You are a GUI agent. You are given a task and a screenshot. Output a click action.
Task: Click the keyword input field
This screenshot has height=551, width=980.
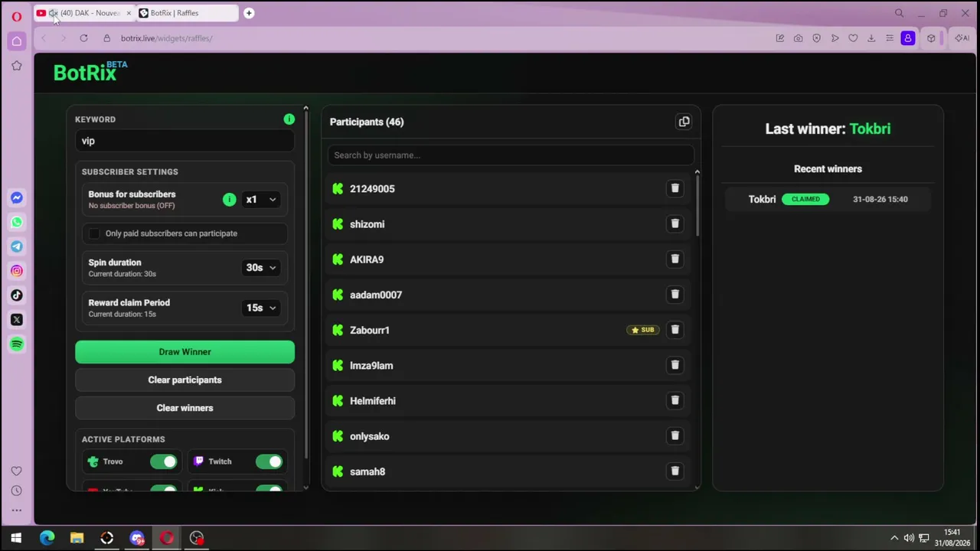click(185, 141)
